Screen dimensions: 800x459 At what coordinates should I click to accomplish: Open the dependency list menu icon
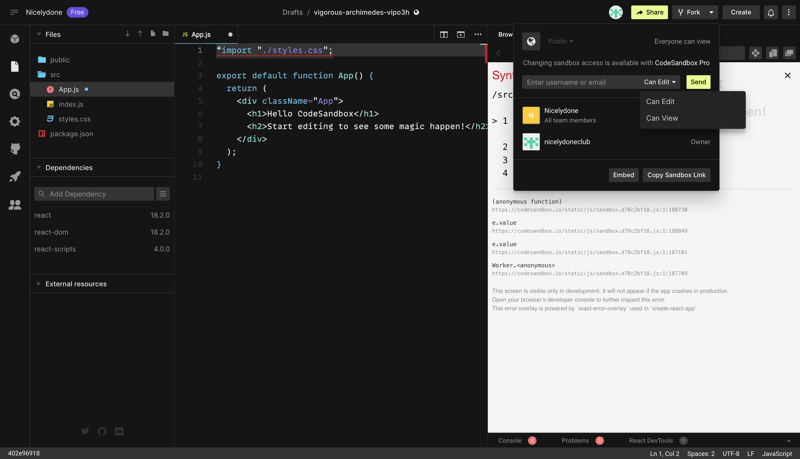(x=163, y=194)
